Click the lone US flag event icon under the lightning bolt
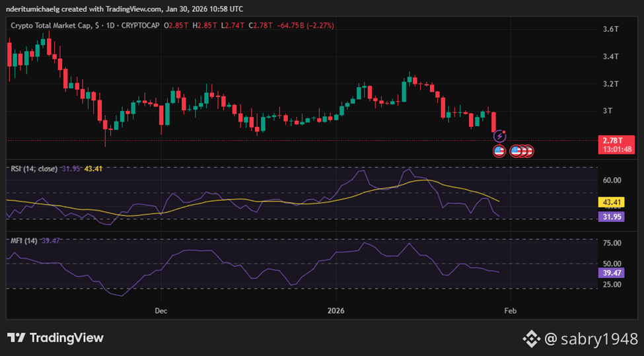The image size is (644, 356). tap(499, 151)
